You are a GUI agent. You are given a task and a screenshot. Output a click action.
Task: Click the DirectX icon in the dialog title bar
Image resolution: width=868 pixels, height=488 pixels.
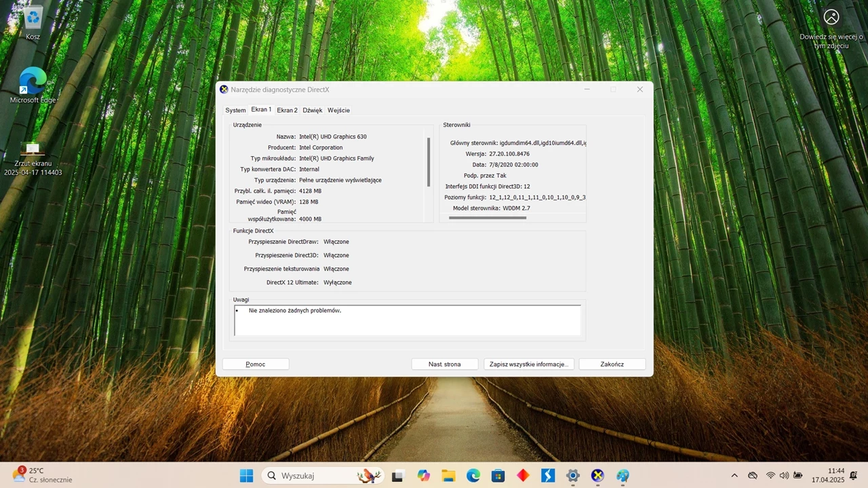[x=224, y=89]
